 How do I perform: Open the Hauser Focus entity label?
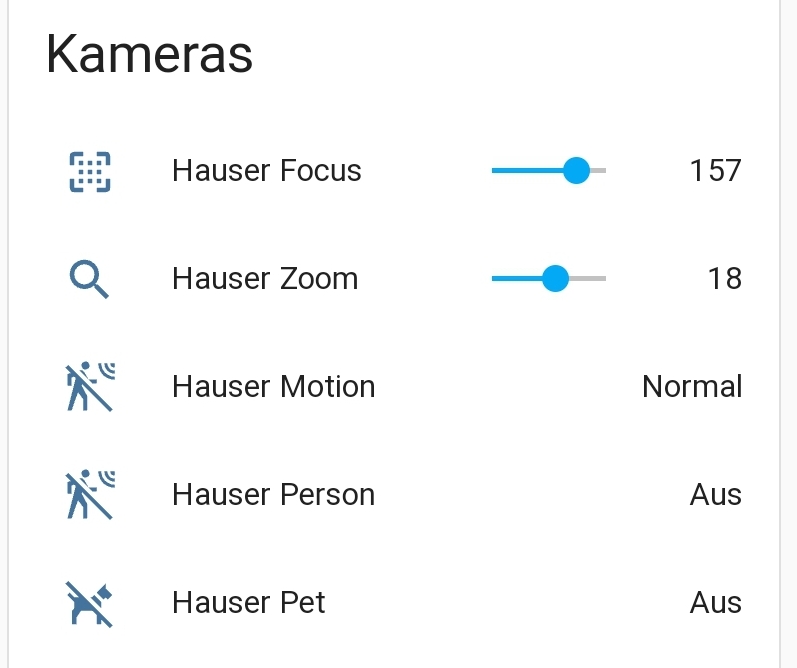click(x=266, y=171)
